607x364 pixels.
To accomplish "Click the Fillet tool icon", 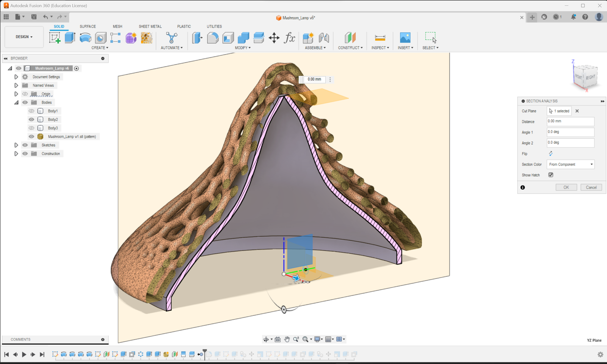I will coord(213,38).
